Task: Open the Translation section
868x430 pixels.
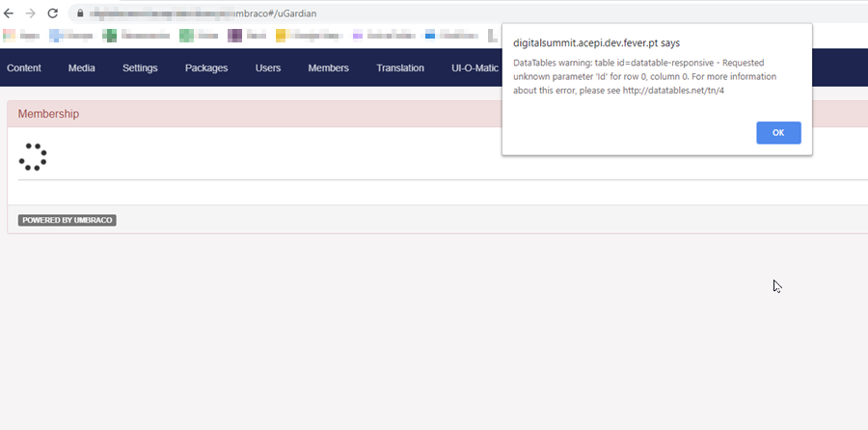Action: [400, 68]
